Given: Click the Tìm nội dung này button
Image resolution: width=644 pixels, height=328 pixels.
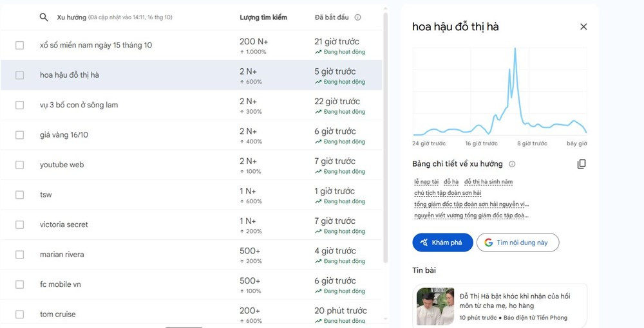Looking at the screenshot, I should [x=518, y=242].
